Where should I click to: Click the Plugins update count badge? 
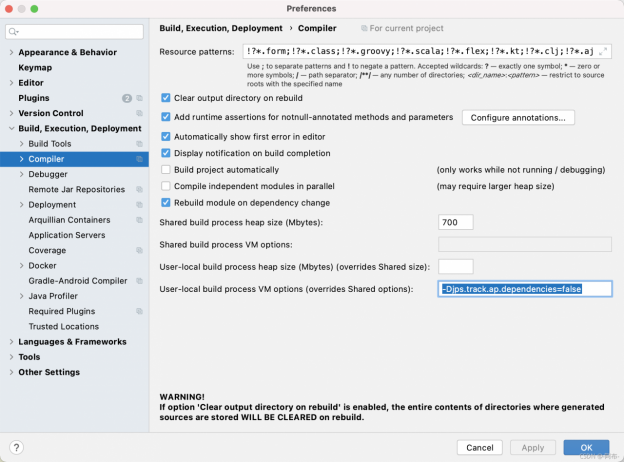[x=126, y=98]
